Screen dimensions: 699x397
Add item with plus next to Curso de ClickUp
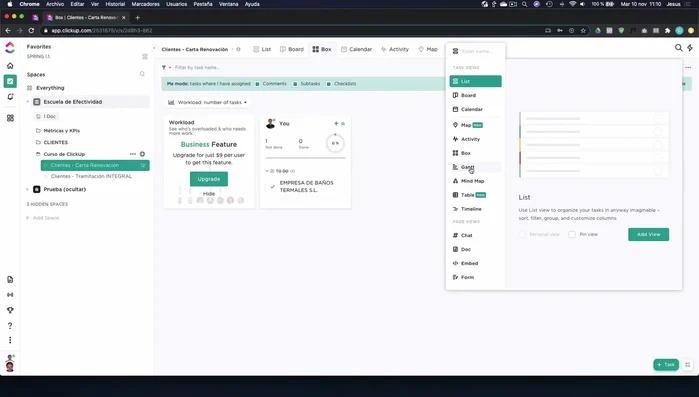coord(142,154)
